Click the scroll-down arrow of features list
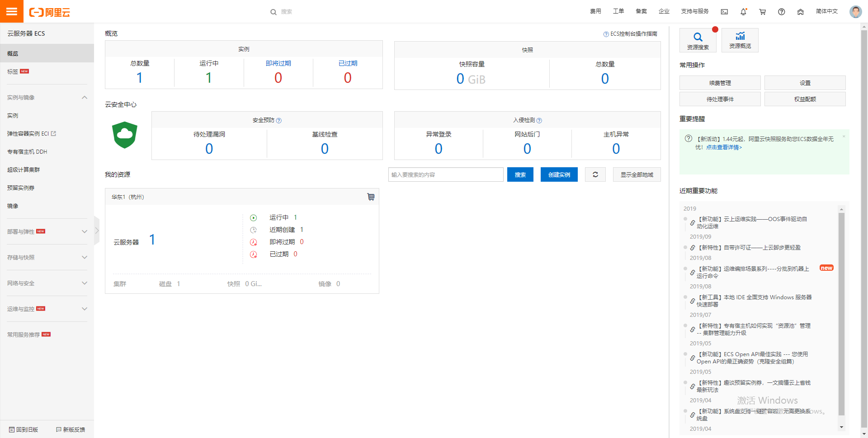The width and height of the screenshot is (868, 438). click(841, 427)
